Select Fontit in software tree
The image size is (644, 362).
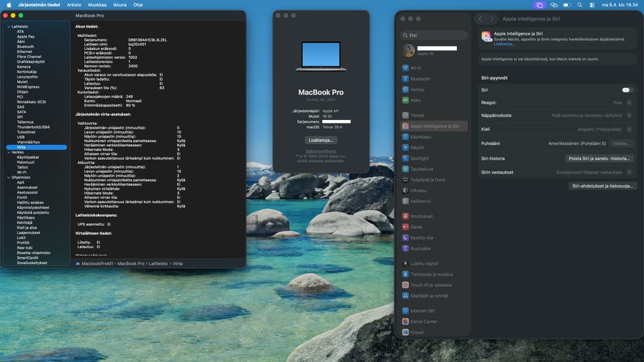tap(22, 197)
